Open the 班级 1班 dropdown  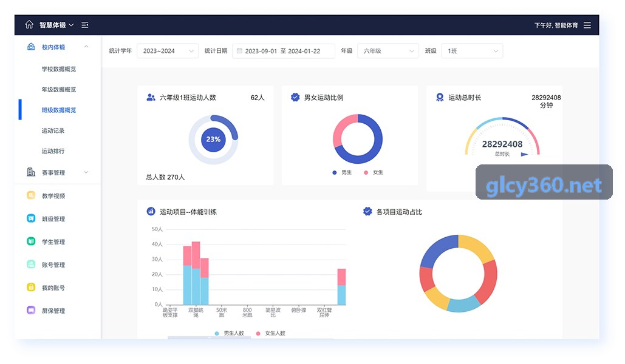tap(472, 51)
